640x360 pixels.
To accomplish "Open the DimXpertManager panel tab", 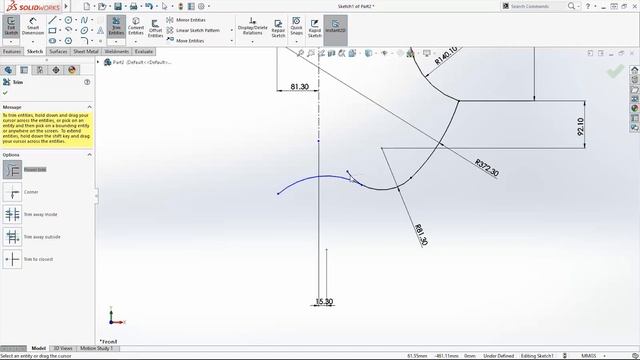I will 56,70.
